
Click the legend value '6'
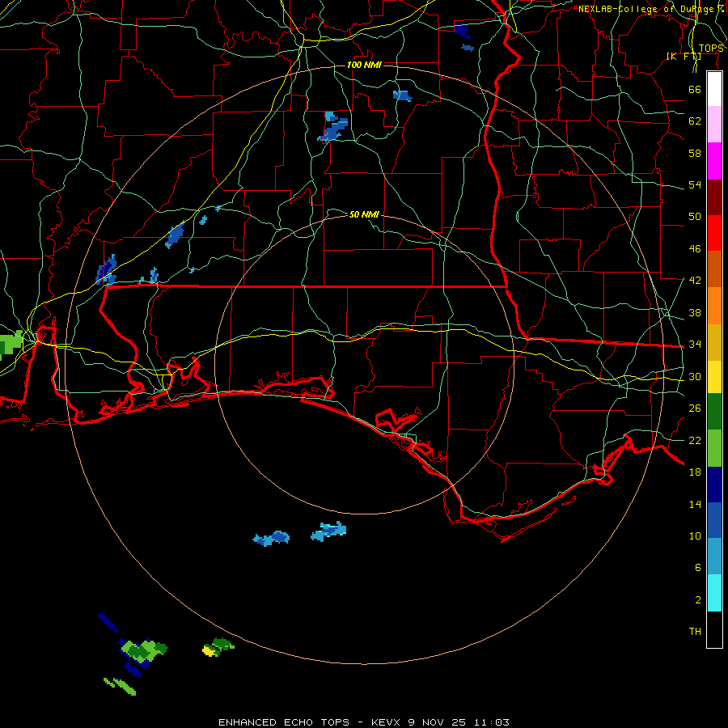(697, 568)
